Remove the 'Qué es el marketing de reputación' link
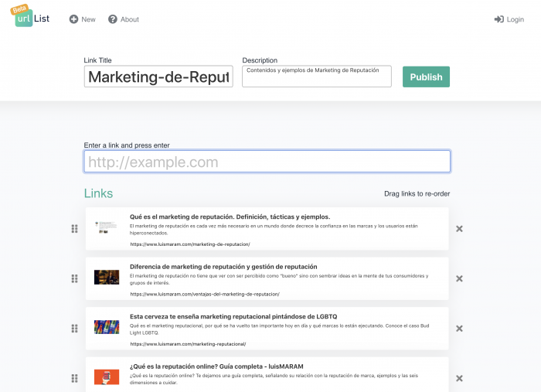 pyautogui.click(x=459, y=229)
